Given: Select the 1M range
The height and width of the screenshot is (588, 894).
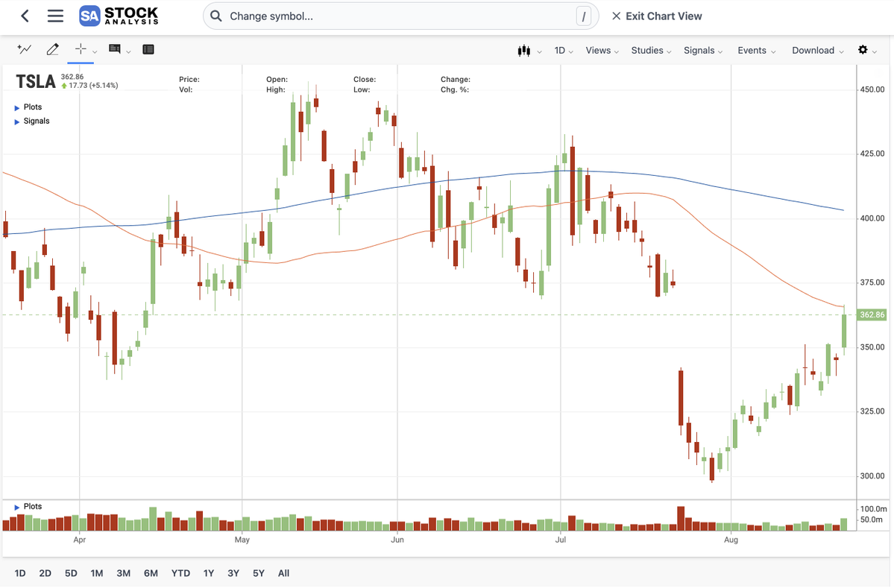Looking at the screenshot, I should tap(96, 573).
